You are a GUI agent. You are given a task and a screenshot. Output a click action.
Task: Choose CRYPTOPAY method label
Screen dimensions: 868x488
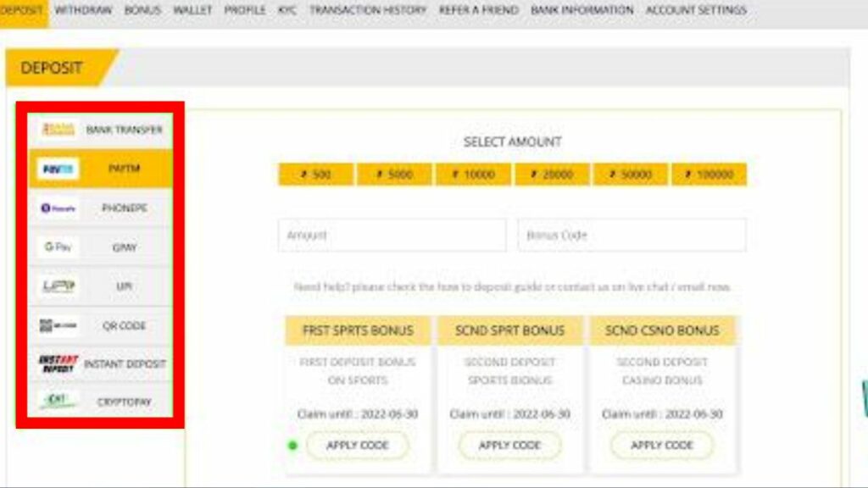124,402
